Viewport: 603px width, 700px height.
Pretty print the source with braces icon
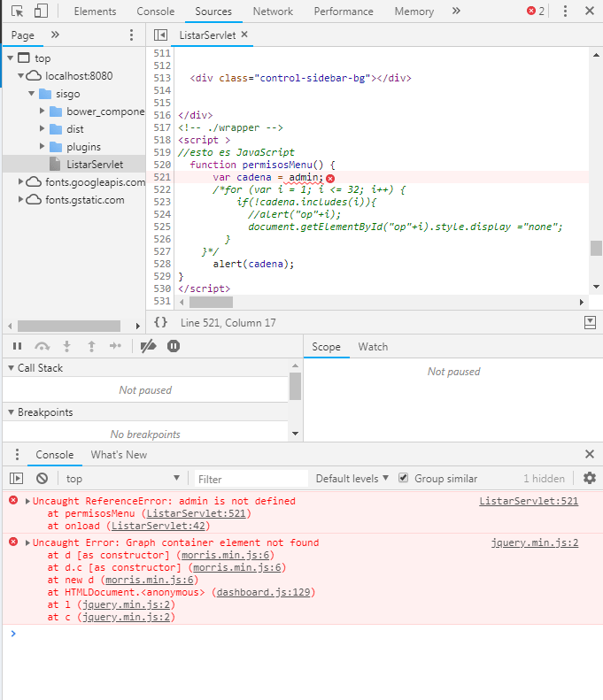(x=161, y=322)
